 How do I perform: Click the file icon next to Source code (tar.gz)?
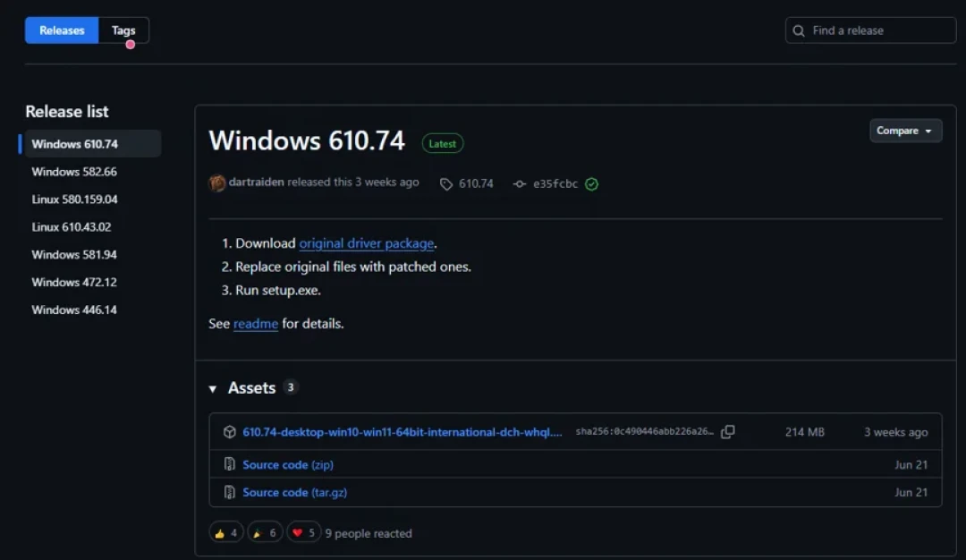pos(229,492)
